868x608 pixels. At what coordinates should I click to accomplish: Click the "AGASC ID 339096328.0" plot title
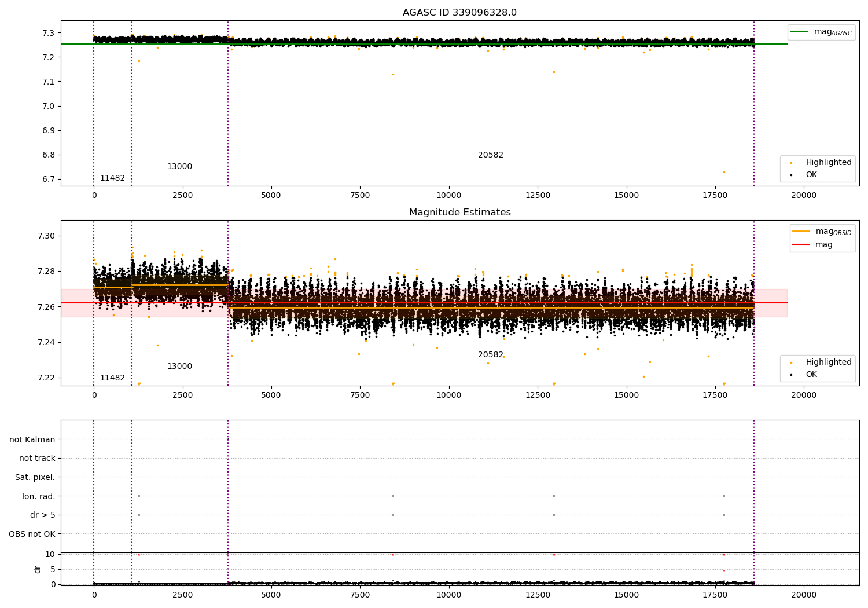point(459,13)
